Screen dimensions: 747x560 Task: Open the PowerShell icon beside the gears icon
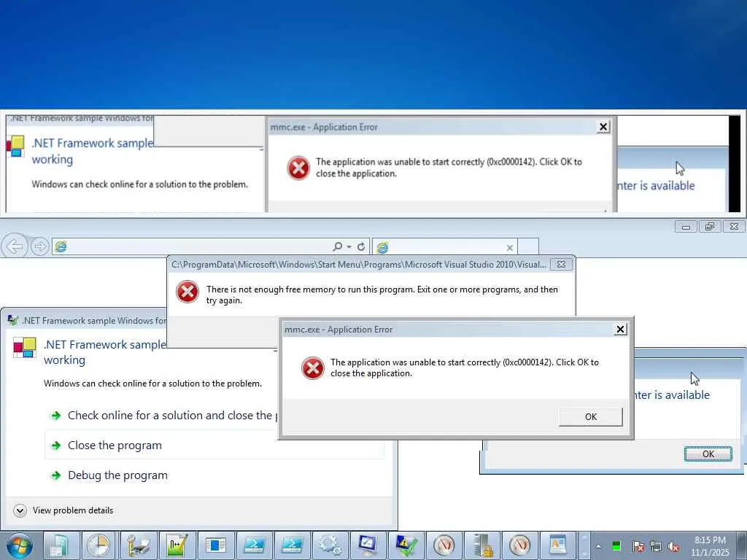coord(292,545)
